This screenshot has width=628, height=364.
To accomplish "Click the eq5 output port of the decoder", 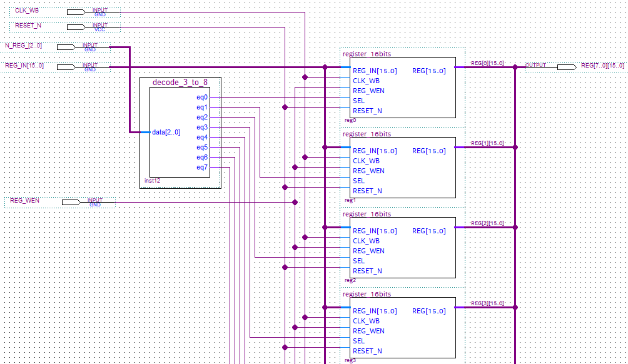I will click(202, 148).
